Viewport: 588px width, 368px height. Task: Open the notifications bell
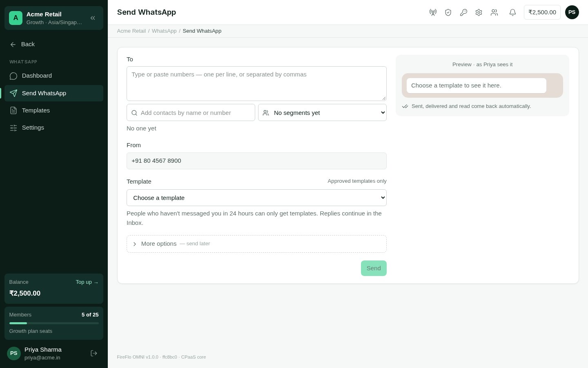(x=512, y=12)
